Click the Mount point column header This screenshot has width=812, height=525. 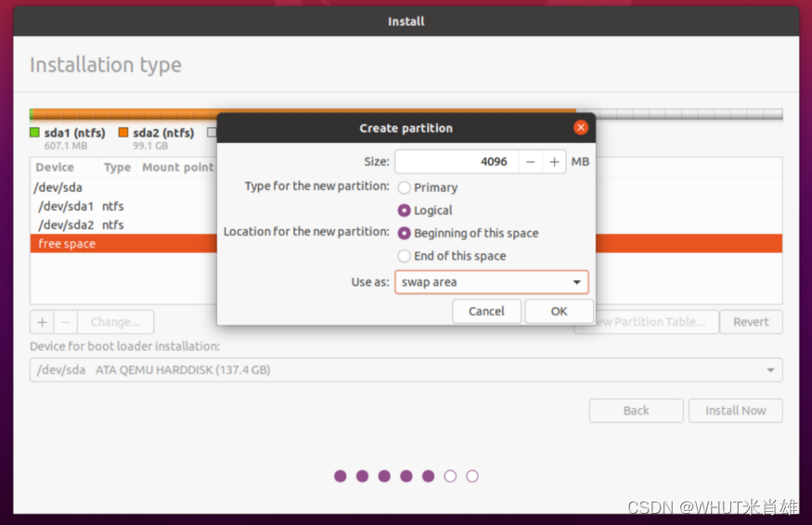[177, 167]
